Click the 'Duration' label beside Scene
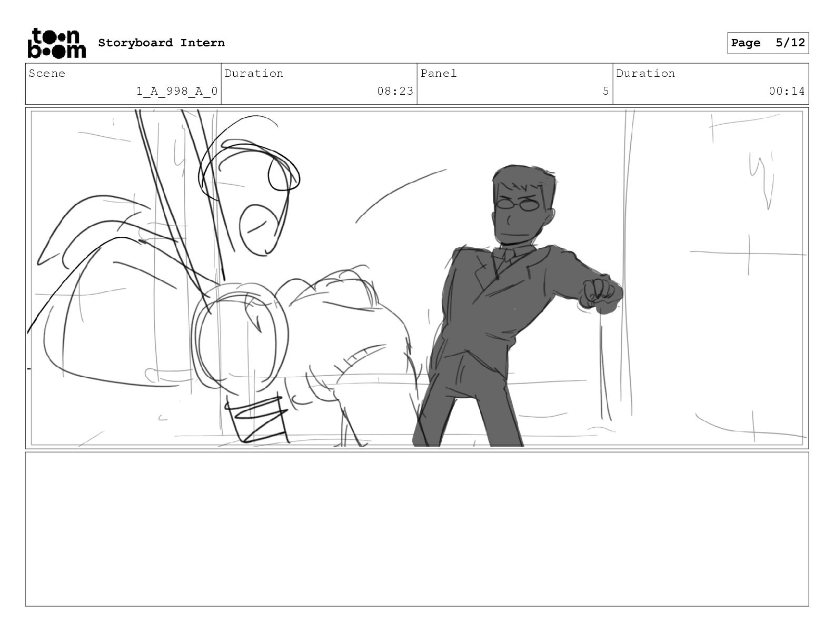This screenshot has height=644, width=834. click(x=254, y=73)
